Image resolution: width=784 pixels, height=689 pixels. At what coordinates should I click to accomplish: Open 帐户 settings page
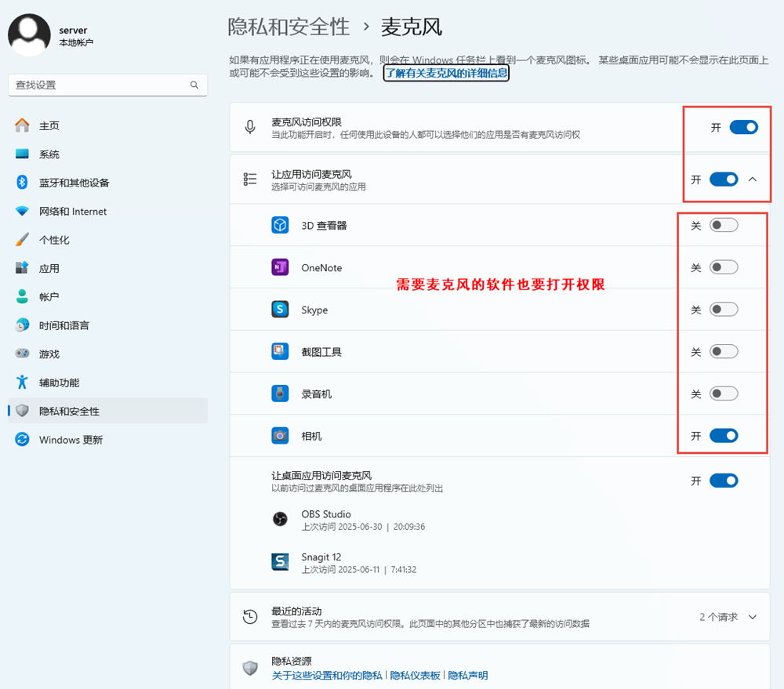[x=107, y=296]
